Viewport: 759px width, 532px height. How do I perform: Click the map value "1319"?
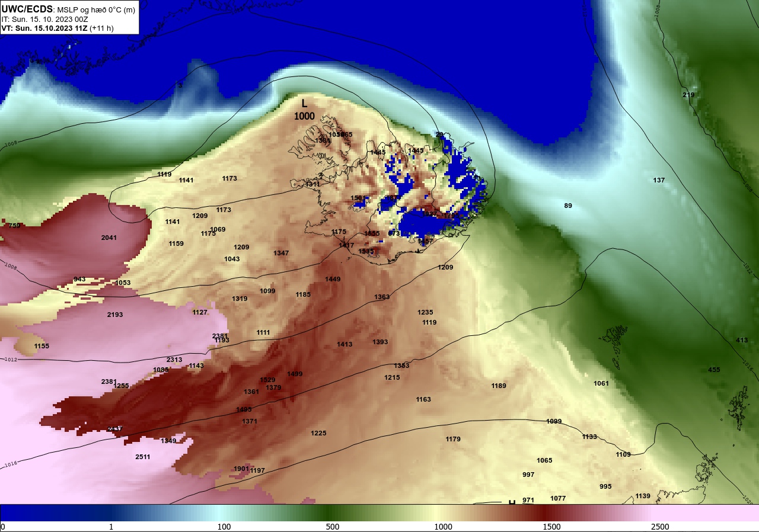click(240, 299)
